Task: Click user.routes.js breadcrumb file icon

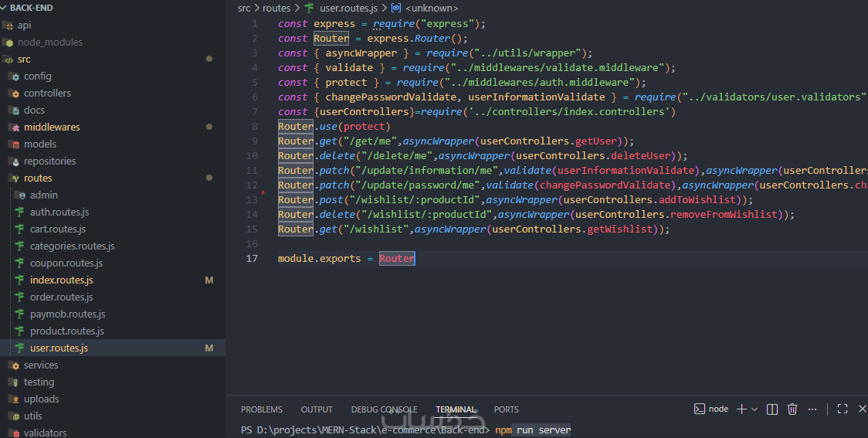Action: point(310,8)
